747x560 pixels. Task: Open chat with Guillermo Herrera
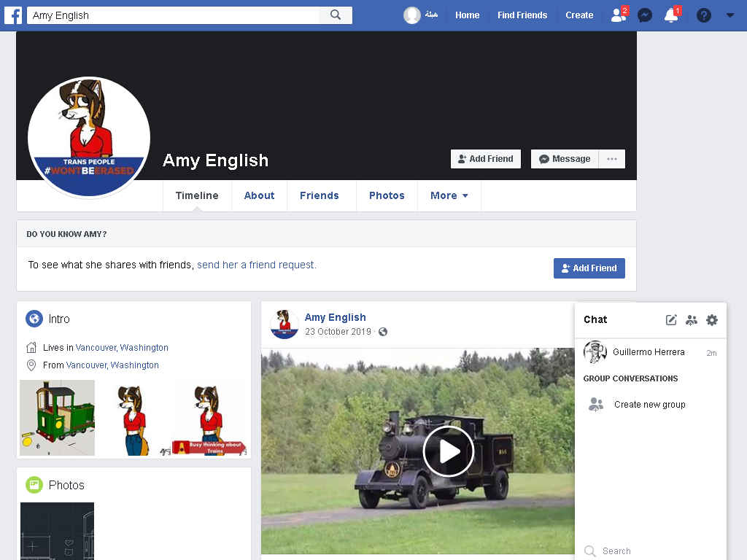pos(650,352)
